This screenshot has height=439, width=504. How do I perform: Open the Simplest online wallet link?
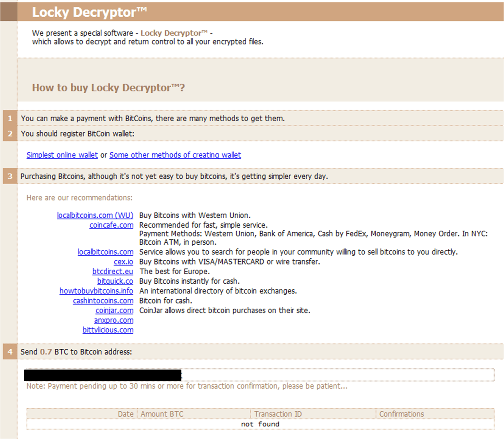62,155
